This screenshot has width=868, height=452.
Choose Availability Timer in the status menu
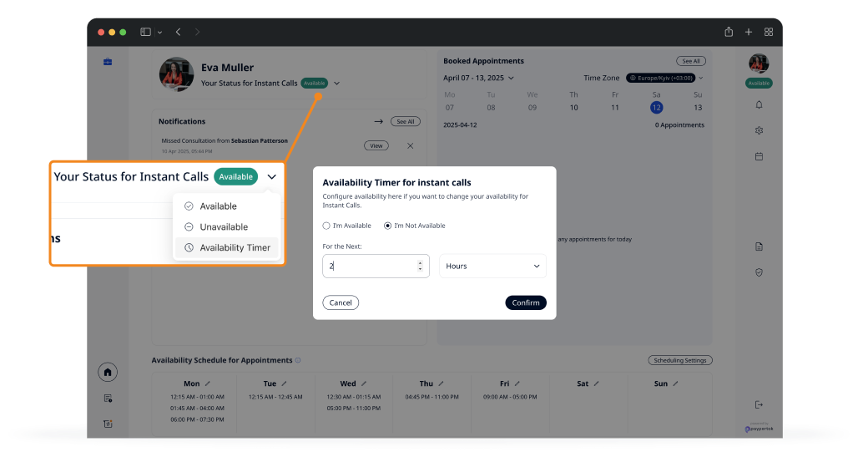tap(226, 247)
